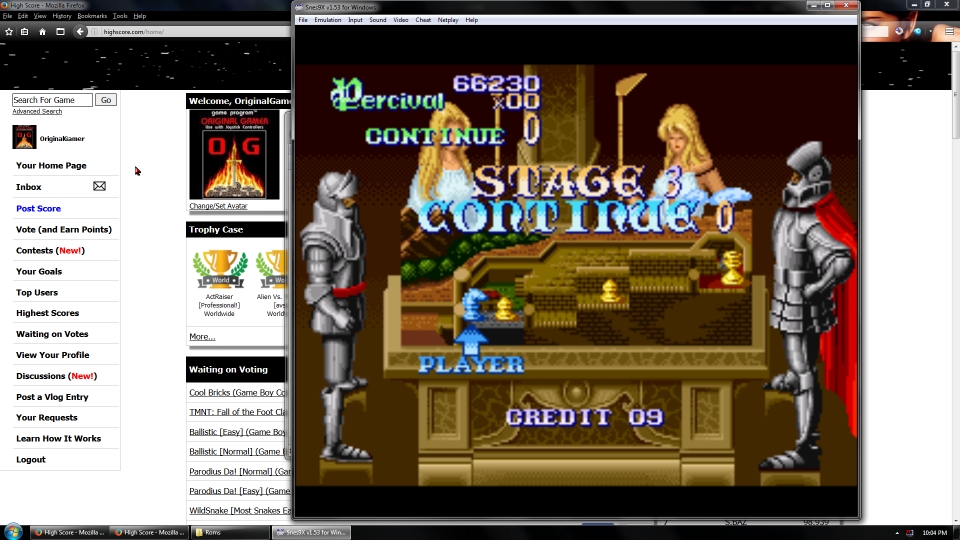Click the Advanced Search link
Screen dimensions: 960x540
coord(37,112)
